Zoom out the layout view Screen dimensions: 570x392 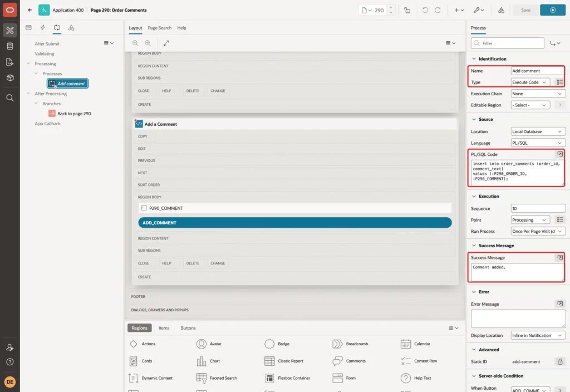point(135,43)
